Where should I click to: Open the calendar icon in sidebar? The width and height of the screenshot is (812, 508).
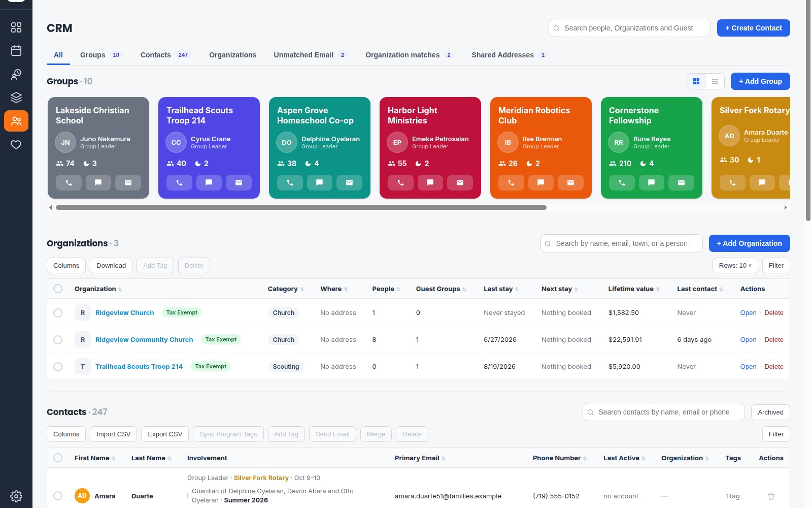[16, 51]
